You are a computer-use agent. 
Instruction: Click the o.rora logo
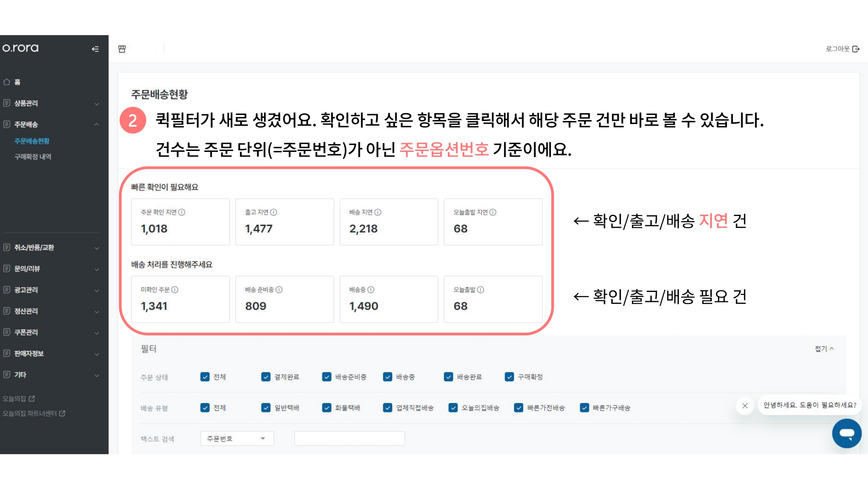pyautogui.click(x=20, y=48)
